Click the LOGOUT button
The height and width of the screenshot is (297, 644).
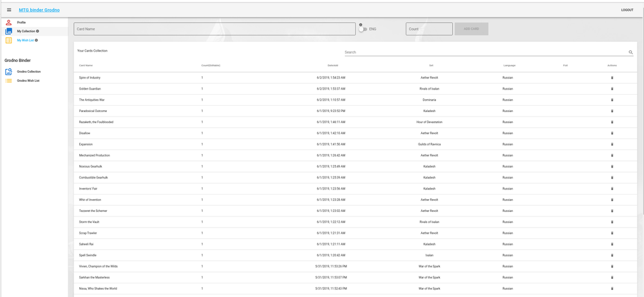coord(627,10)
